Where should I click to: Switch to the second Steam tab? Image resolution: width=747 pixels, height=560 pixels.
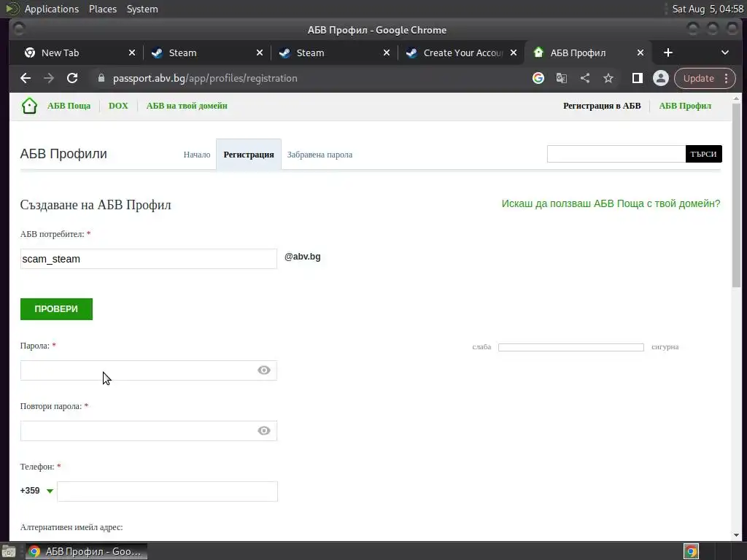(333, 52)
